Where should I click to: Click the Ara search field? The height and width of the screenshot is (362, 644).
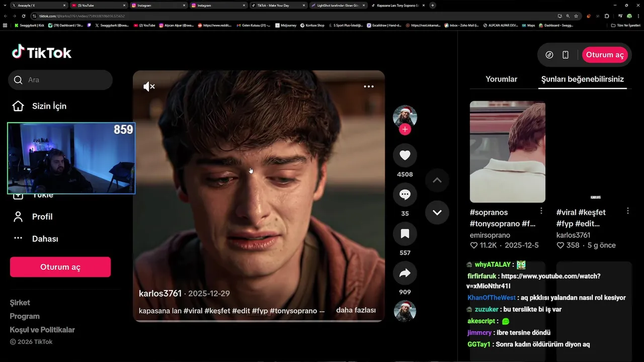coord(60,80)
